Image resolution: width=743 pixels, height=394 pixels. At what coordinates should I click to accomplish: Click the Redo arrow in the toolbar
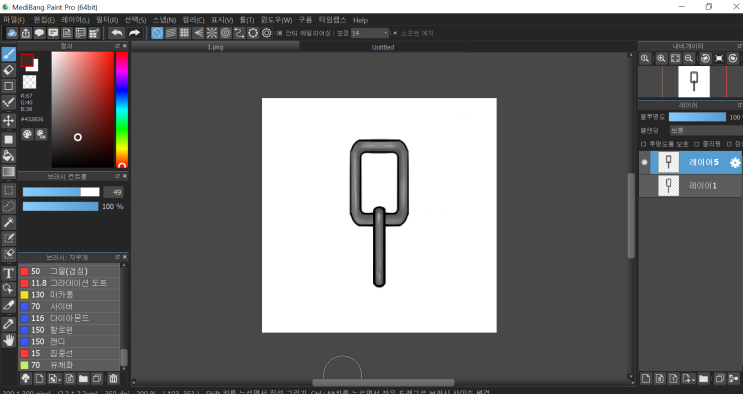point(135,33)
